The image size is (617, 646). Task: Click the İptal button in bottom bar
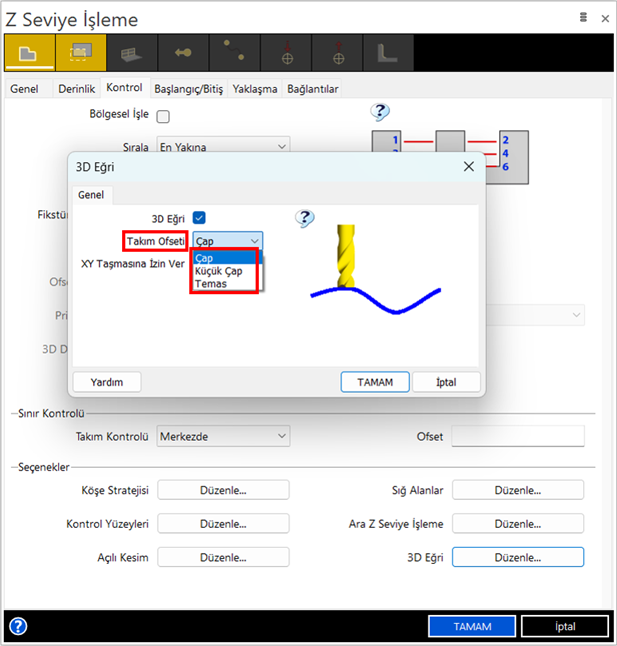coord(565,626)
